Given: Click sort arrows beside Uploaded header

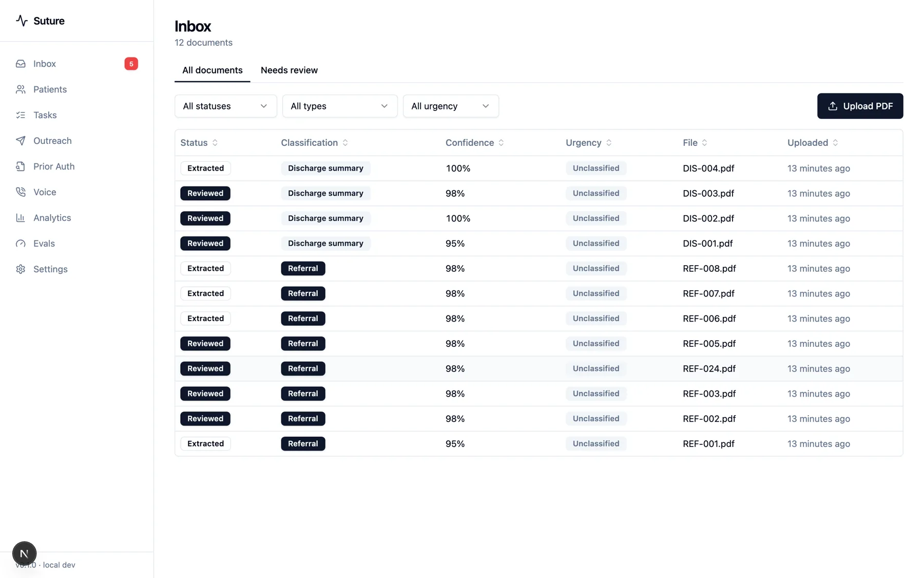Looking at the screenshot, I should [x=835, y=143].
